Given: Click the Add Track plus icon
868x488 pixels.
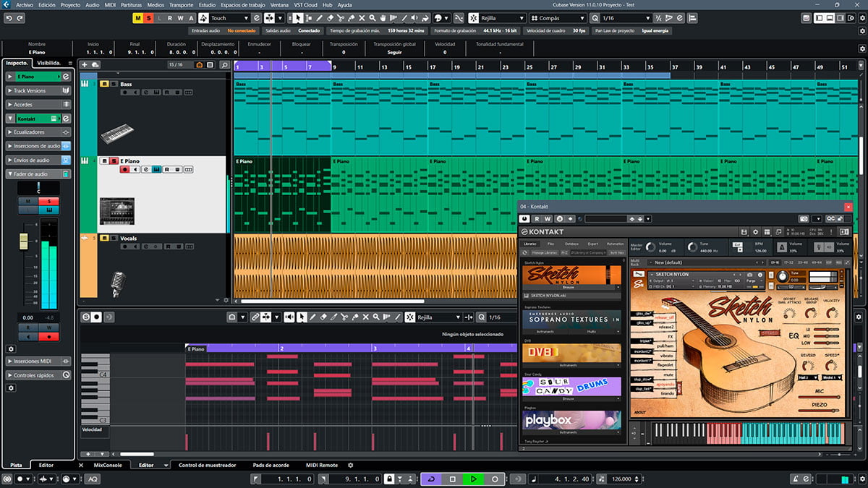Looking at the screenshot, I should [x=85, y=65].
